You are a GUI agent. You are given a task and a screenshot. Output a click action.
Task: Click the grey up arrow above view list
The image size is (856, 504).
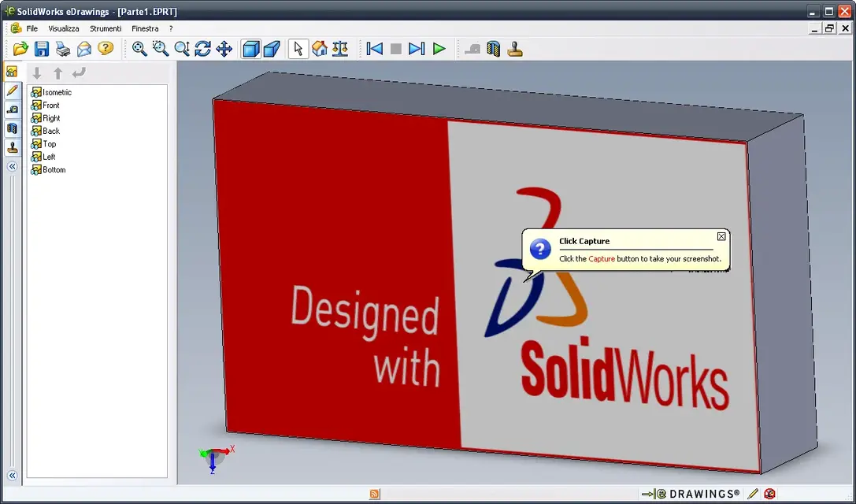pos(57,72)
